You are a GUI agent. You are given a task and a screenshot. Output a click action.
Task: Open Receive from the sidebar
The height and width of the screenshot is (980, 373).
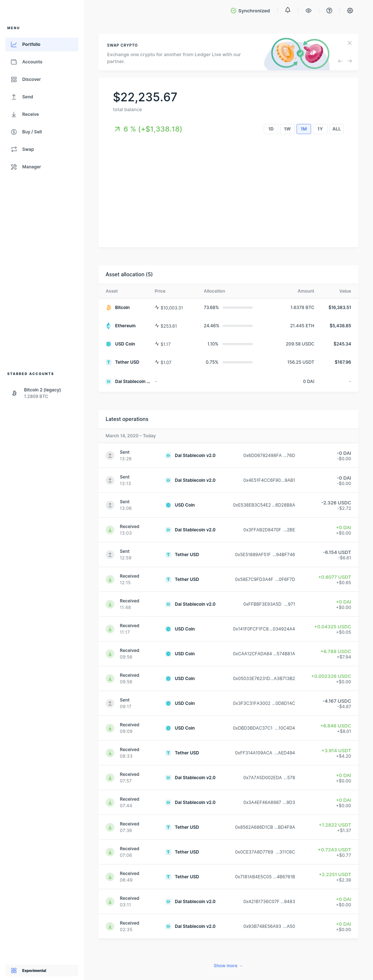tap(42, 114)
